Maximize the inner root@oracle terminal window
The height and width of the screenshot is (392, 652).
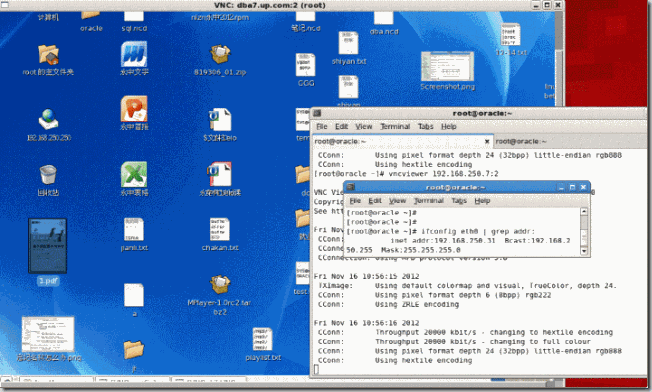tap(572, 187)
